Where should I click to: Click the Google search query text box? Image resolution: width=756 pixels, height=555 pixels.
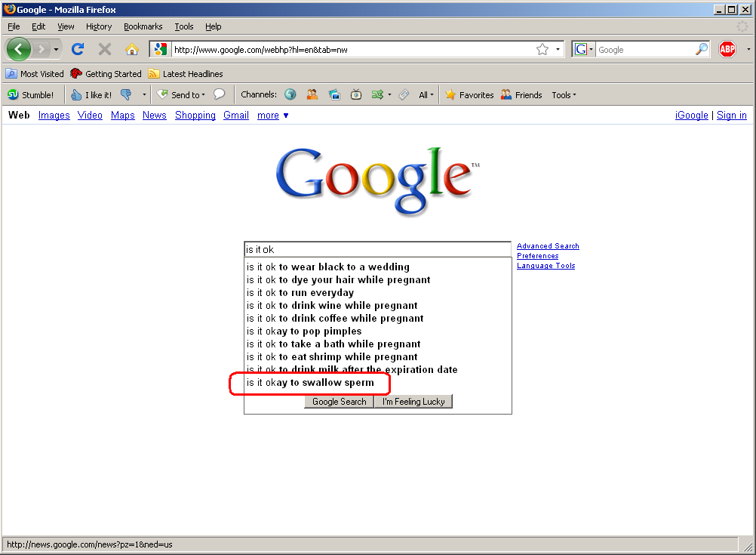tap(377, 249)
